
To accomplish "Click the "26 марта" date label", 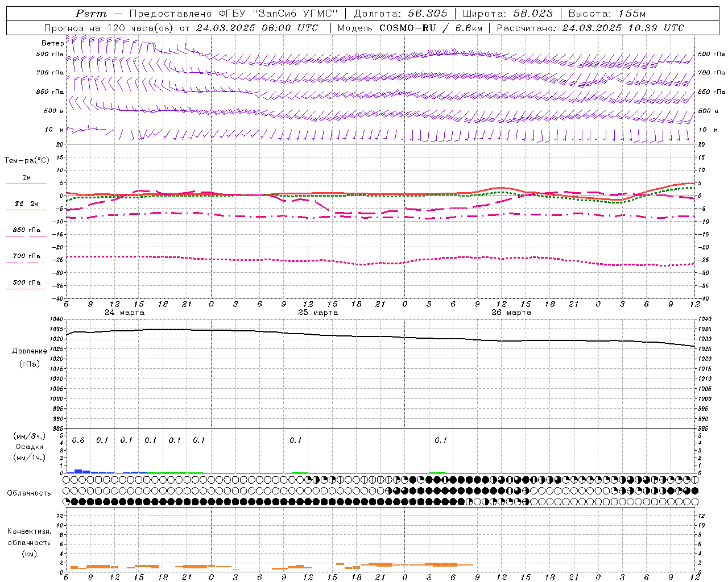I will (x=511, y=313).
